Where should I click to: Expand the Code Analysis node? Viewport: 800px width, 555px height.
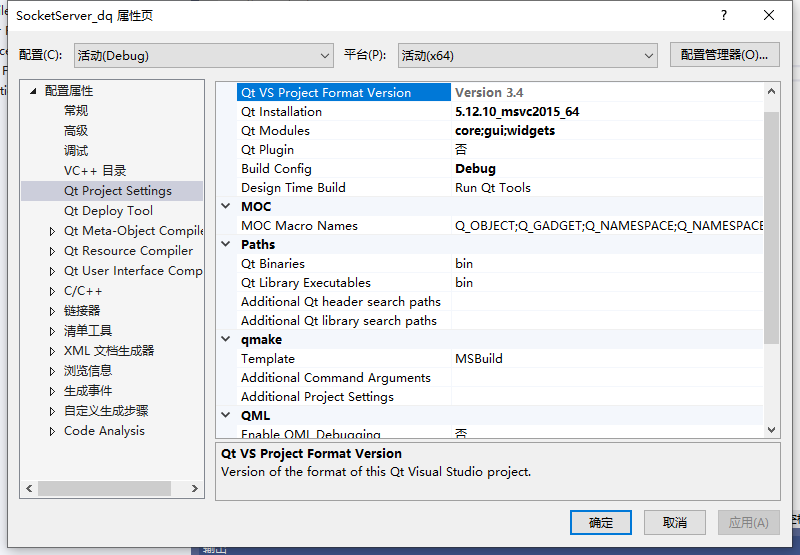coord(52,431)
